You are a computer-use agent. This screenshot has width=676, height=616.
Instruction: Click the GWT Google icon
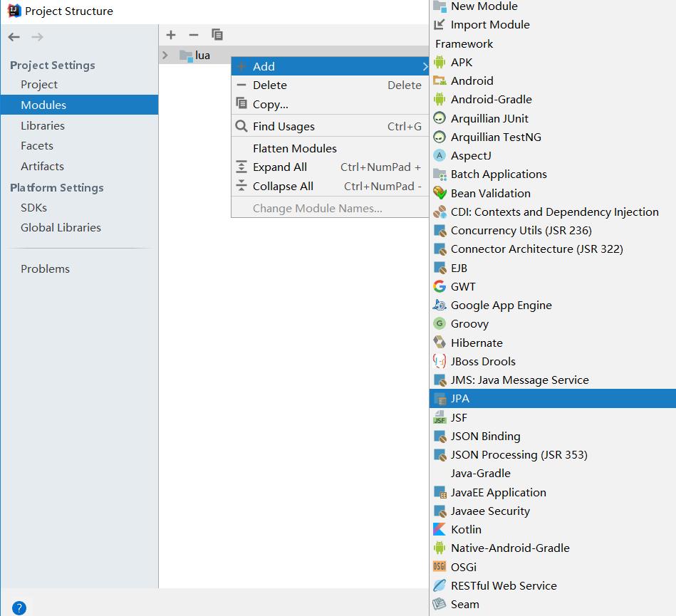coord(440,286)
